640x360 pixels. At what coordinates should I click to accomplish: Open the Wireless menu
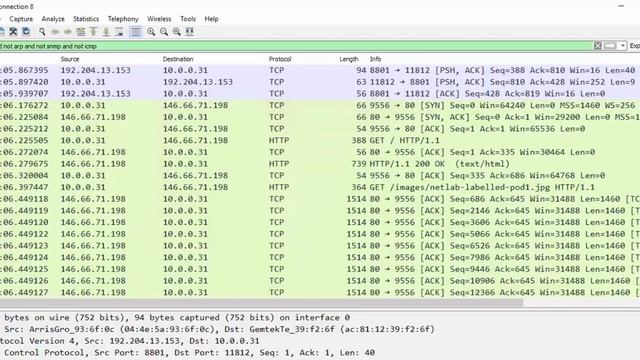[x=159, y=19]
